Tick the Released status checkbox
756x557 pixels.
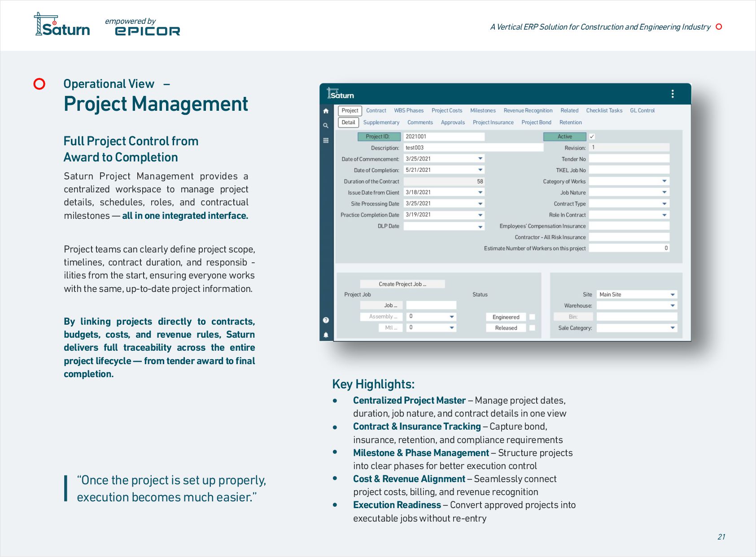click(532, 328)
